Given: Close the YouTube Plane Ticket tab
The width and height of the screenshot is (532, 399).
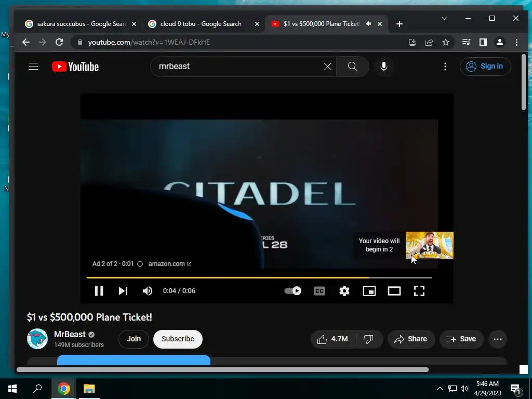Looking at the screenshot, I should click(x=380, y=24).
